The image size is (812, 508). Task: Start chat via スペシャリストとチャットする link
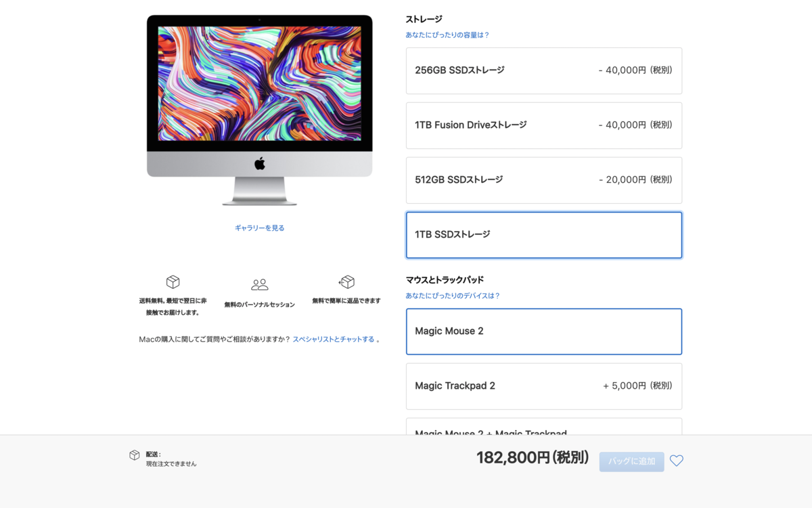click(x=334, y=339)
